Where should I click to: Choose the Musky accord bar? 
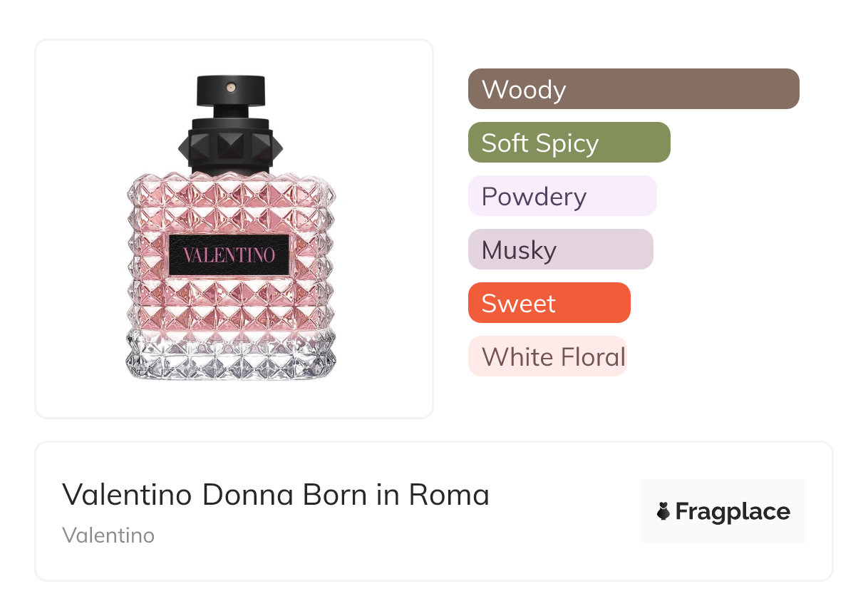pos(560,250)
